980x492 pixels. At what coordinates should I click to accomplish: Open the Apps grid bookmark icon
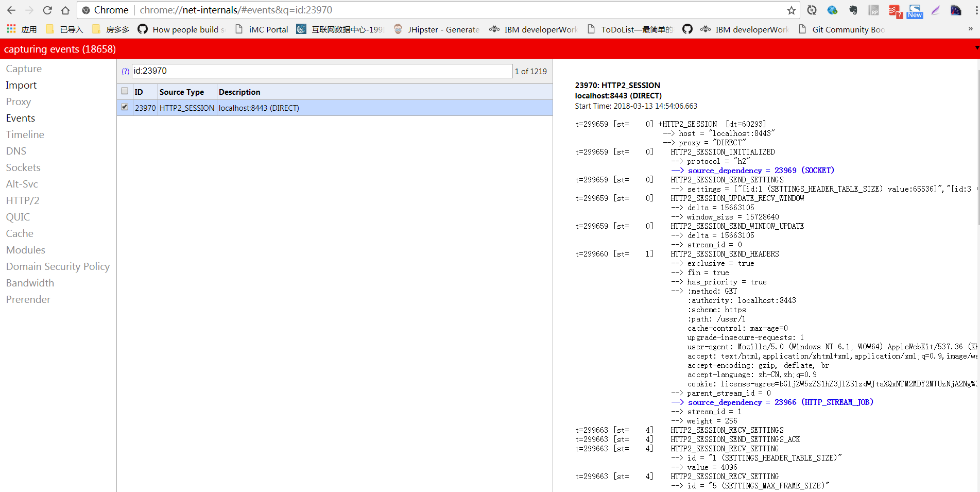(x=11, y=29)
